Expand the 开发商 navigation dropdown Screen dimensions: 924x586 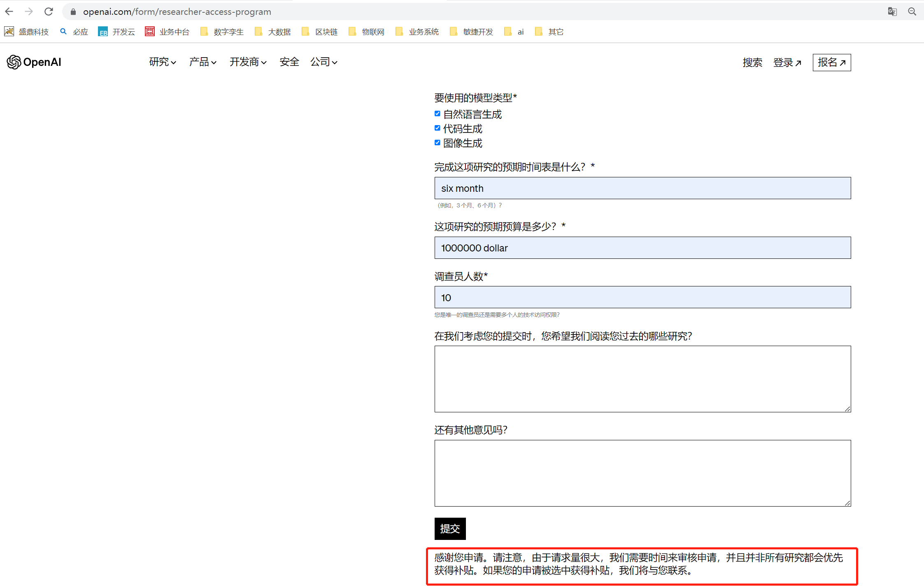point(248,62)
